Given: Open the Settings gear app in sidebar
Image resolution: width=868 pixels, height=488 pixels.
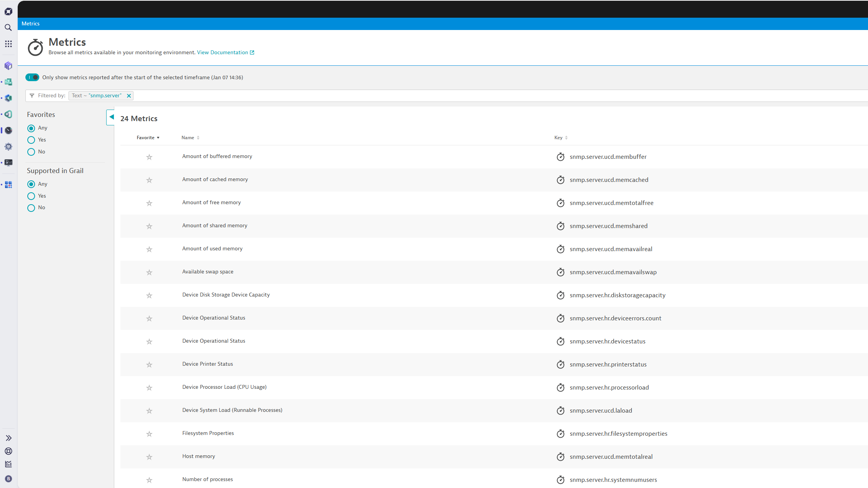Looking at the screenshot, I should point(8,146).
